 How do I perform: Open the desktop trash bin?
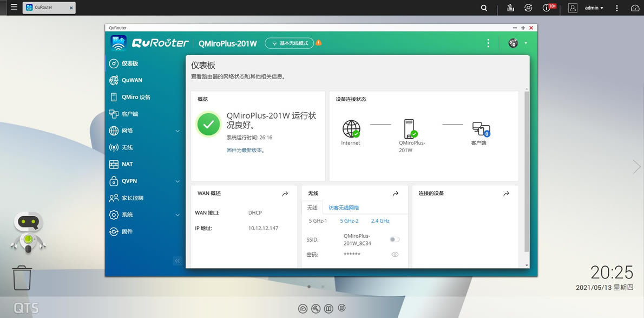tap(22, 278)
